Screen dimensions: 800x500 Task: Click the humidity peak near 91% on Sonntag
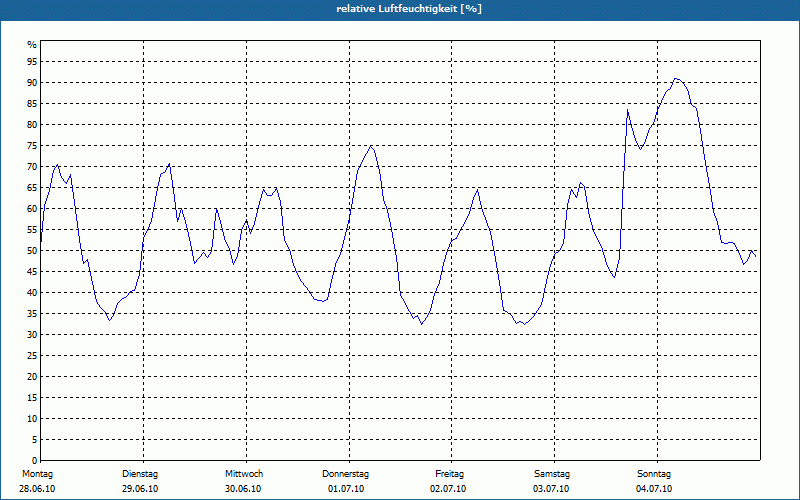tap(676, 79)
